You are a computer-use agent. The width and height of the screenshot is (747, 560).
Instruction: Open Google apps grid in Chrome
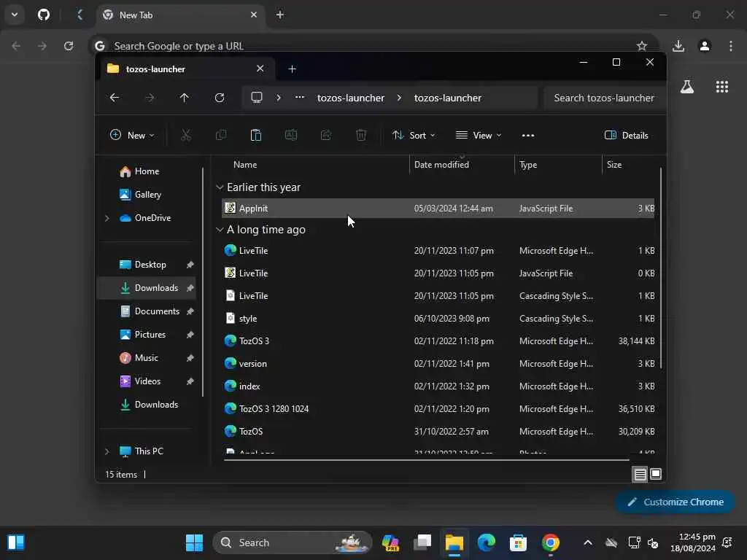coord(721,87)
